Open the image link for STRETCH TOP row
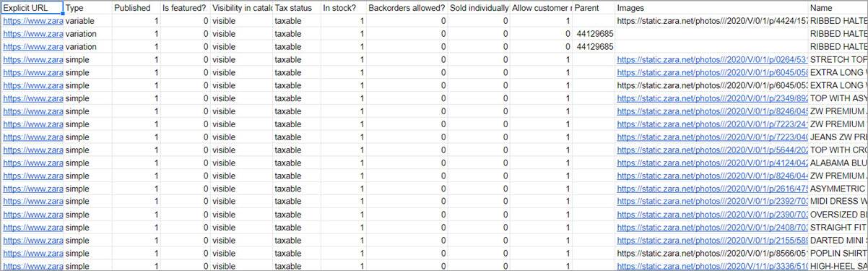Image resolution: width=868 pixels, height=271 pixels. [x=711, y=60]
